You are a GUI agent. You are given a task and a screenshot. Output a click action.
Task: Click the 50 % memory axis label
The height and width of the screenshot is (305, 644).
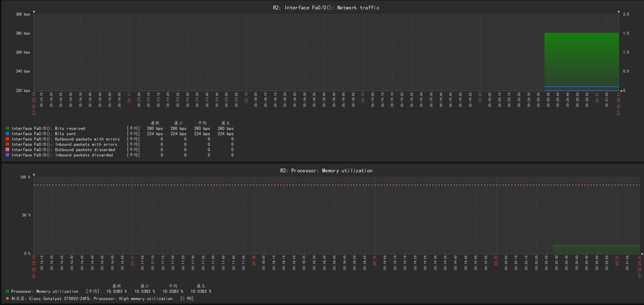click(x=26, y=215)
